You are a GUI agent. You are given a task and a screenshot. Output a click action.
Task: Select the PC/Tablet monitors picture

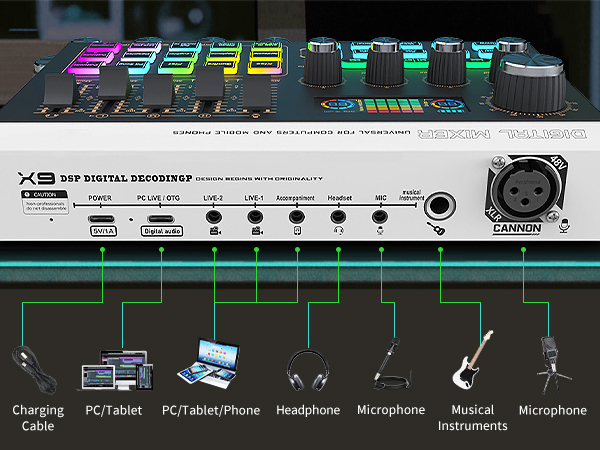(117, 370)
